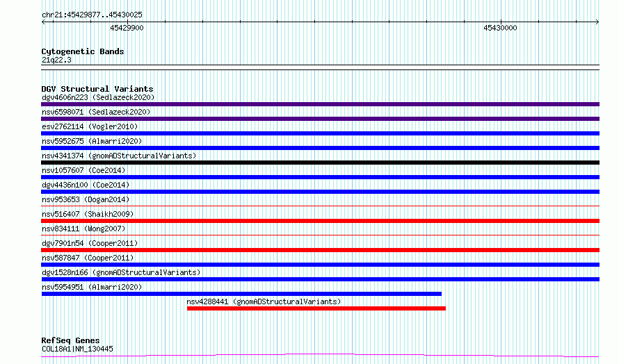
Task: Open variant dgv7901n54 (Cooper2011) label
Action: pyautogui.click(x=90, y=243)
